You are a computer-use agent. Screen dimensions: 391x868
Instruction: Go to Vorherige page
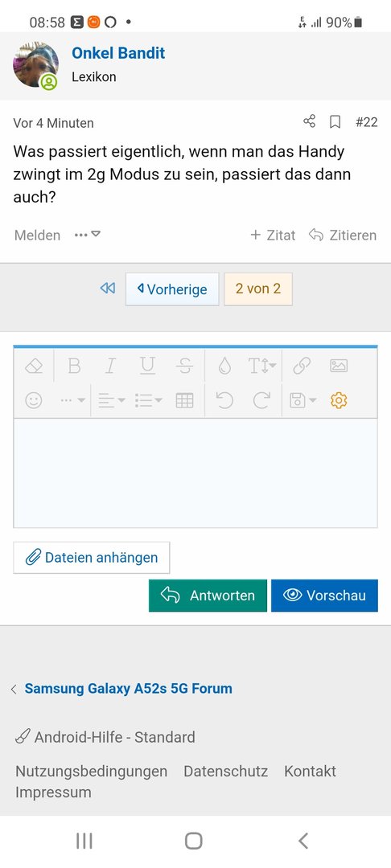point(172,289)
